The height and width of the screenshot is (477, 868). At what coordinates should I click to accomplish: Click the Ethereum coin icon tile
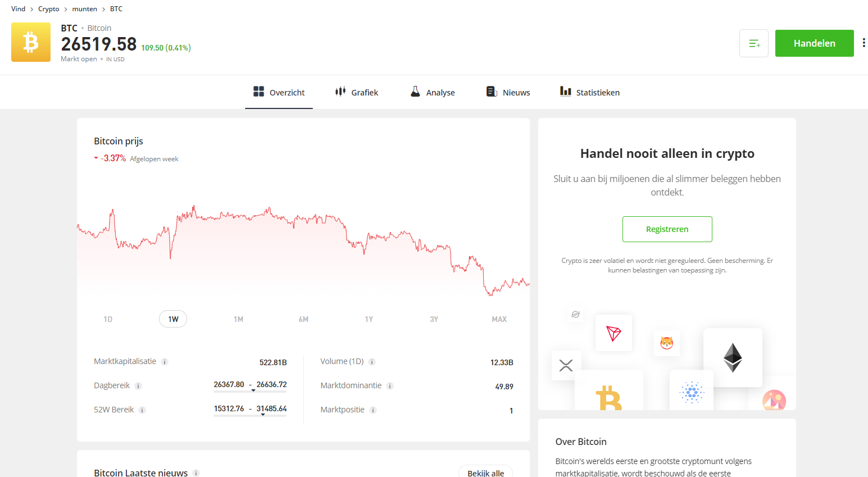click(733, 357)
